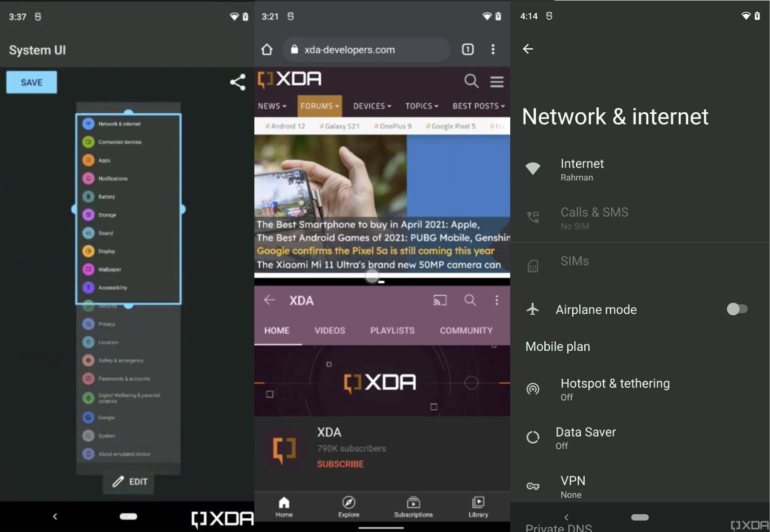Switch to the VIDEOS tab
Screen dimensions: 770x532
coord(330,331)
